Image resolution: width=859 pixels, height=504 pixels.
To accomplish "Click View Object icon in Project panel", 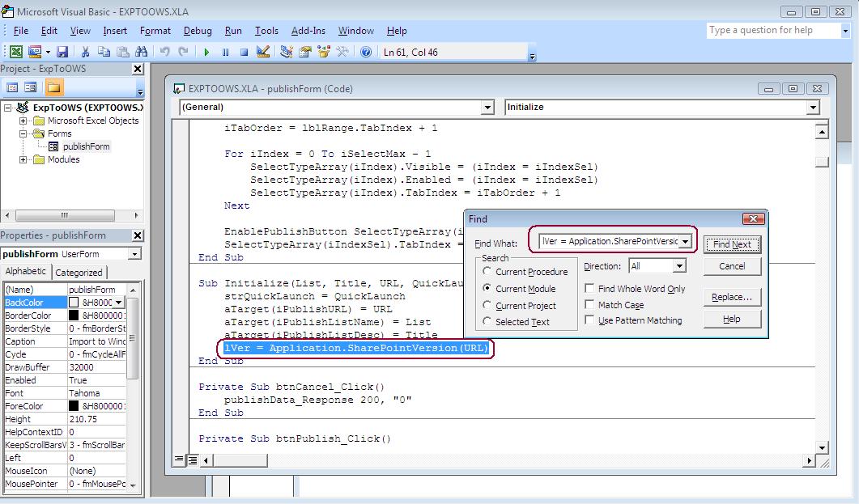I will coord(31,87).
